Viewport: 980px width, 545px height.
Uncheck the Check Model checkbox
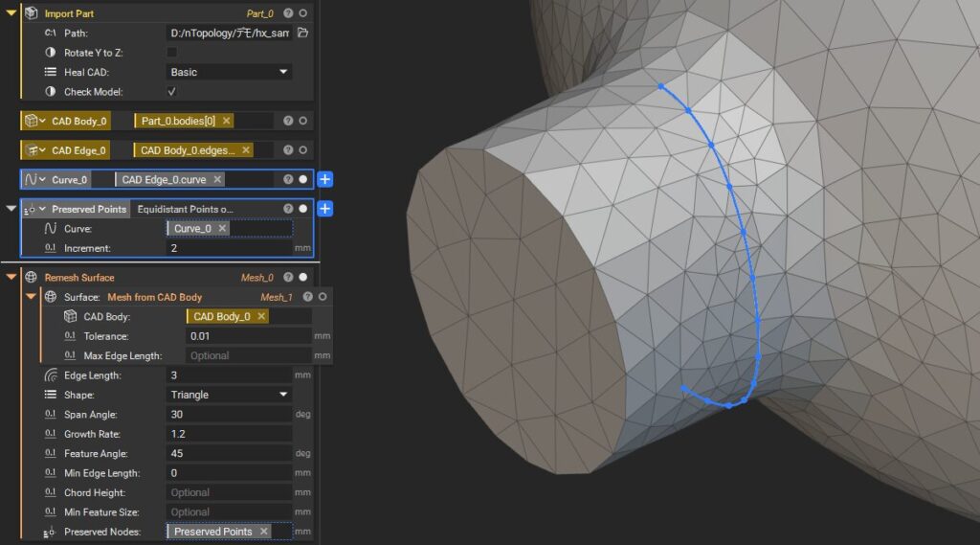tap(172, 92)
